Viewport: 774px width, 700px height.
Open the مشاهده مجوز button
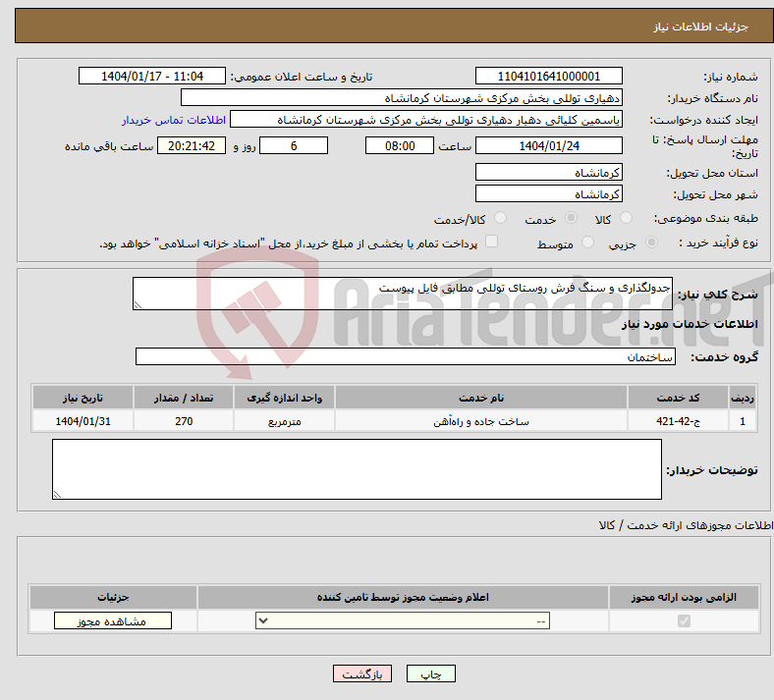[x=113, y=621]
